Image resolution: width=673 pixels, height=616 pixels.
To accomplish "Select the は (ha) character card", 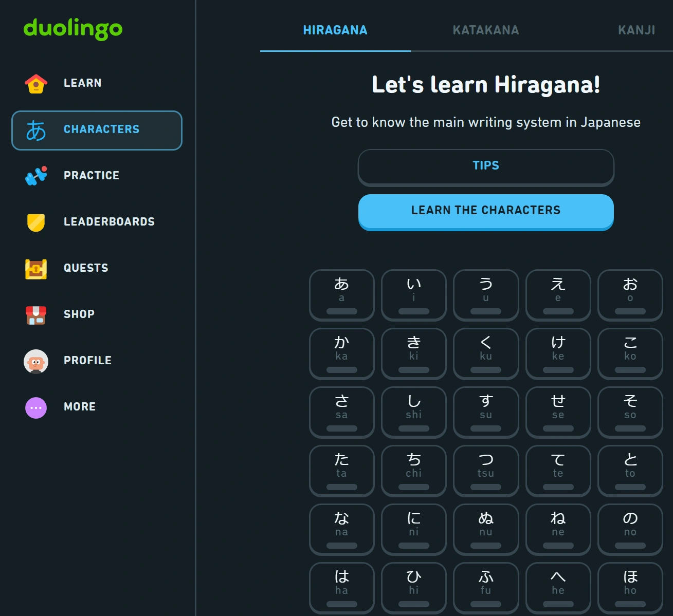I will tap(342, 588).
